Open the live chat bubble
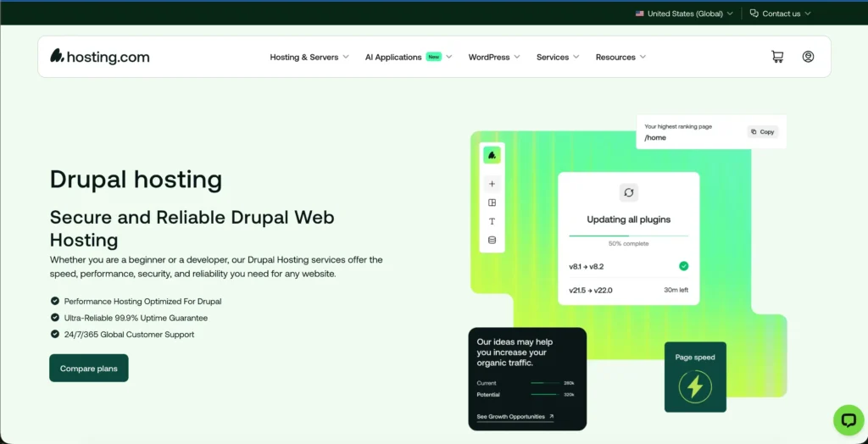Viewport: 868px width, 444px height. [x=849, y=420]
